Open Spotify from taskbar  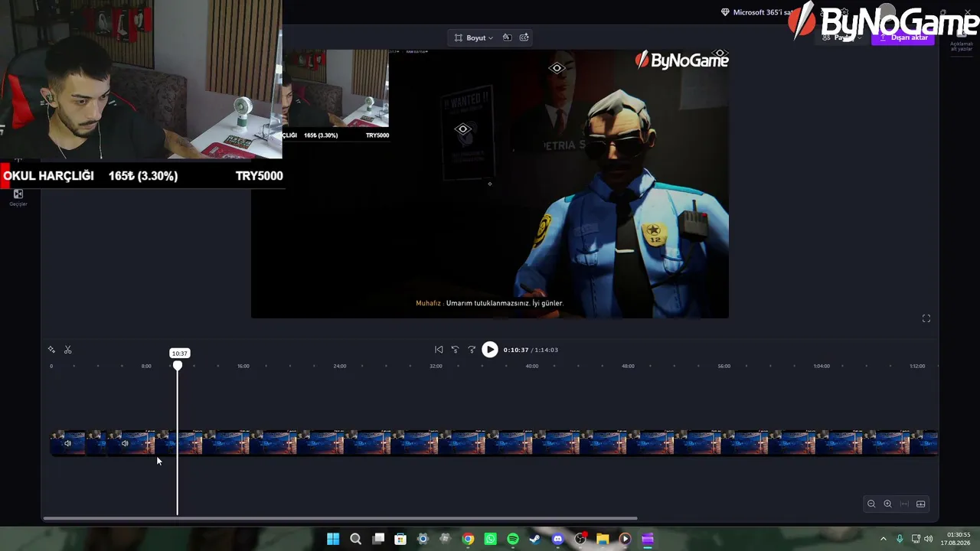(x=513, y=539)
